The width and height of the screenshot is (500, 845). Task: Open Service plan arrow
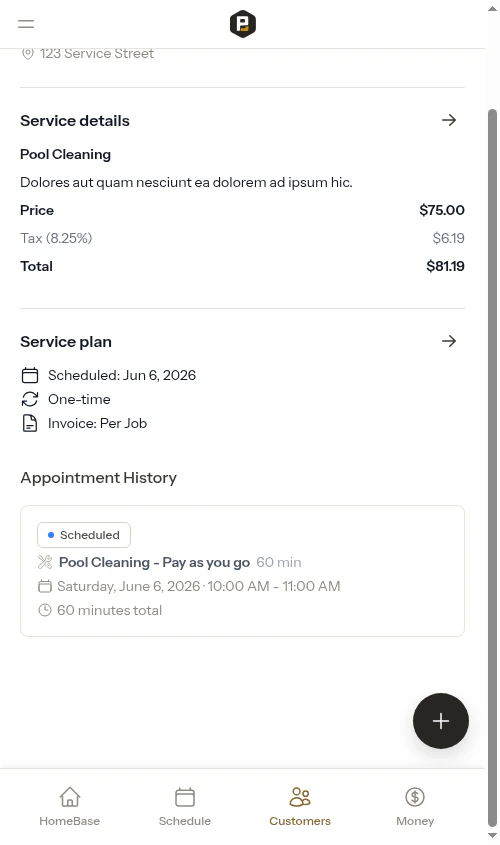(x=449, y=341)
